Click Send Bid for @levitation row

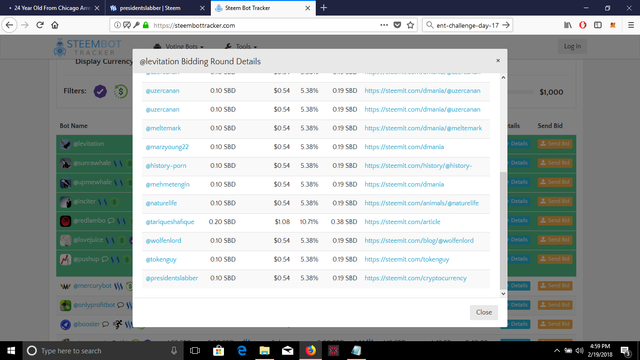click(x=555, y=144)
